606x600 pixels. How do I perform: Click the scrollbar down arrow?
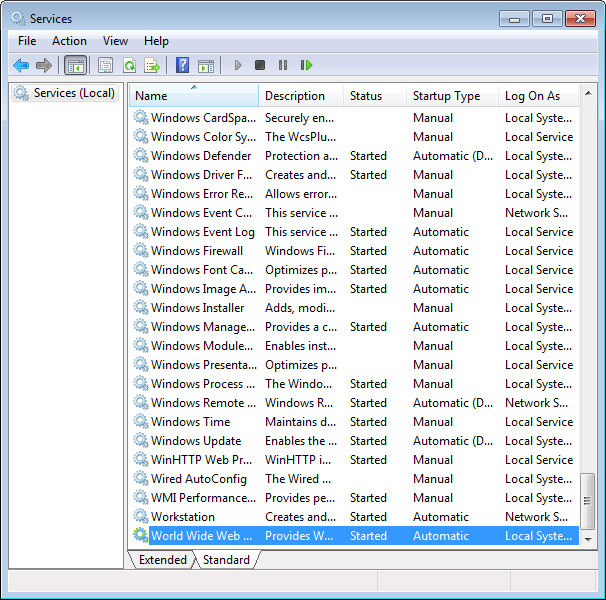pyautogui.click(x=588, y=539)
